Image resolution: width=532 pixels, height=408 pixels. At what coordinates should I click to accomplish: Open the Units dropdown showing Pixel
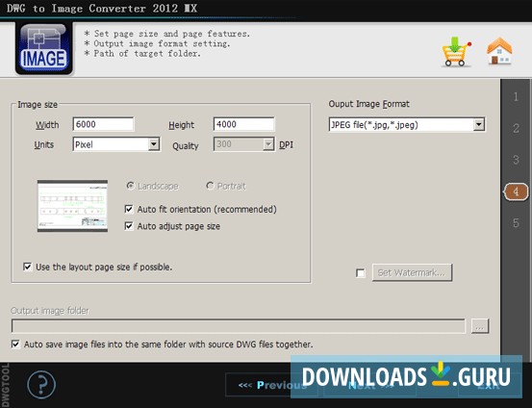(x=116, y=144)
